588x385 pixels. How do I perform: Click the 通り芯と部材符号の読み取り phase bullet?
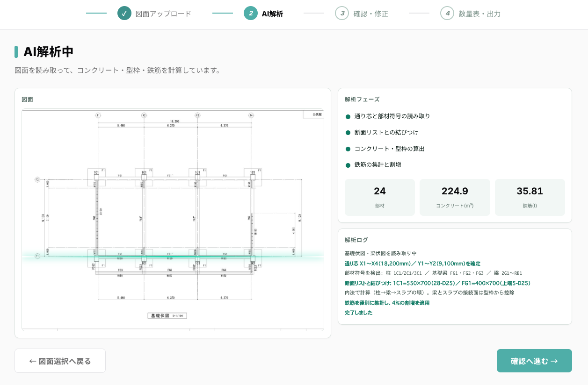point(348,116)
